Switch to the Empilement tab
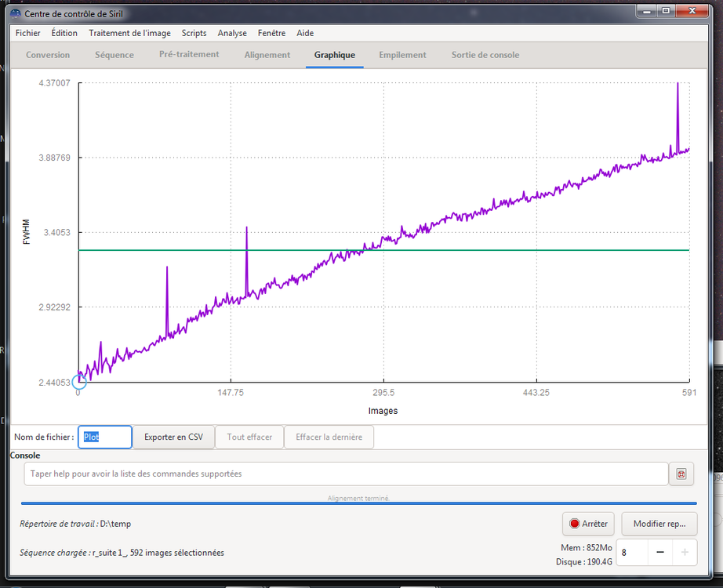The image size is (723, 588). click(x=402, y=55)
